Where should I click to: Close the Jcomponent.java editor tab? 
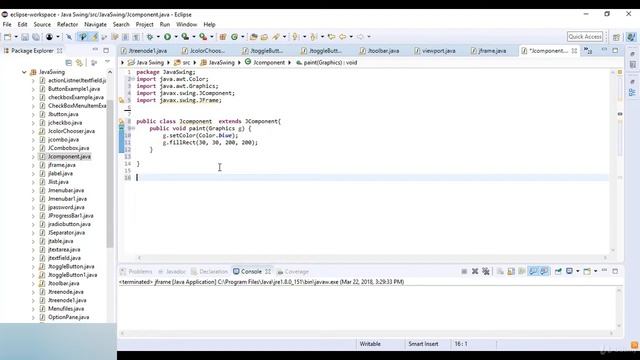pyautogui.click(x=574, y=51)
